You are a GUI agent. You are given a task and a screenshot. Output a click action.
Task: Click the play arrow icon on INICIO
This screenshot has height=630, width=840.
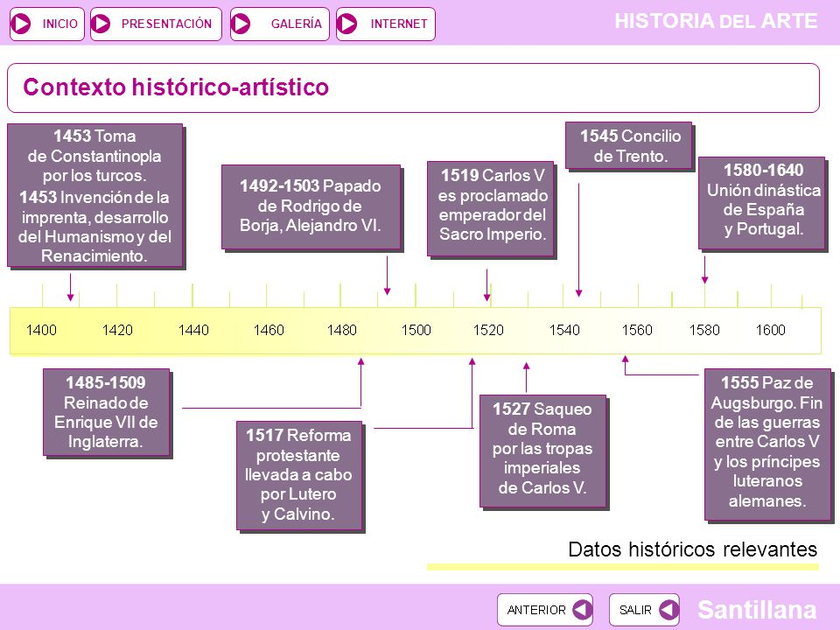(21, 24)
